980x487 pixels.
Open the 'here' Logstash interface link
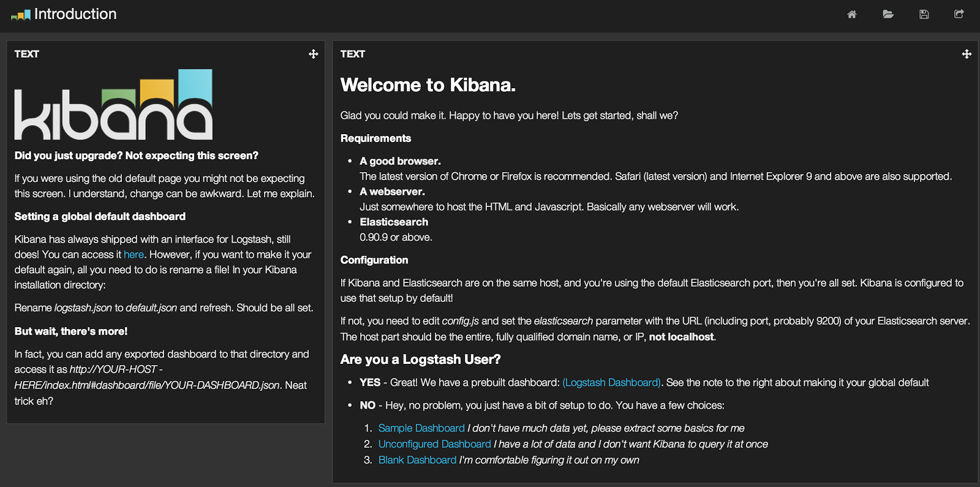point(134,254)
